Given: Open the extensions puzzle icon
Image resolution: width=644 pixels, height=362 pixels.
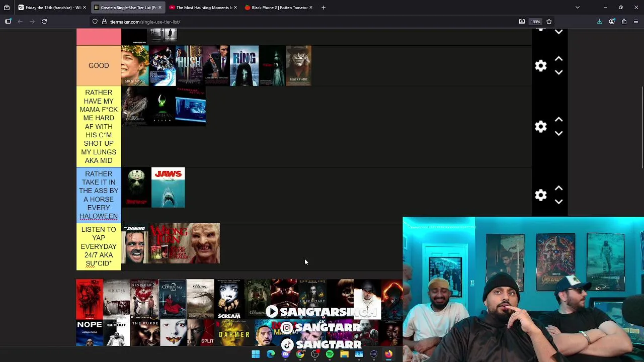Looking at the screenshot, I should tap(624, 22).
